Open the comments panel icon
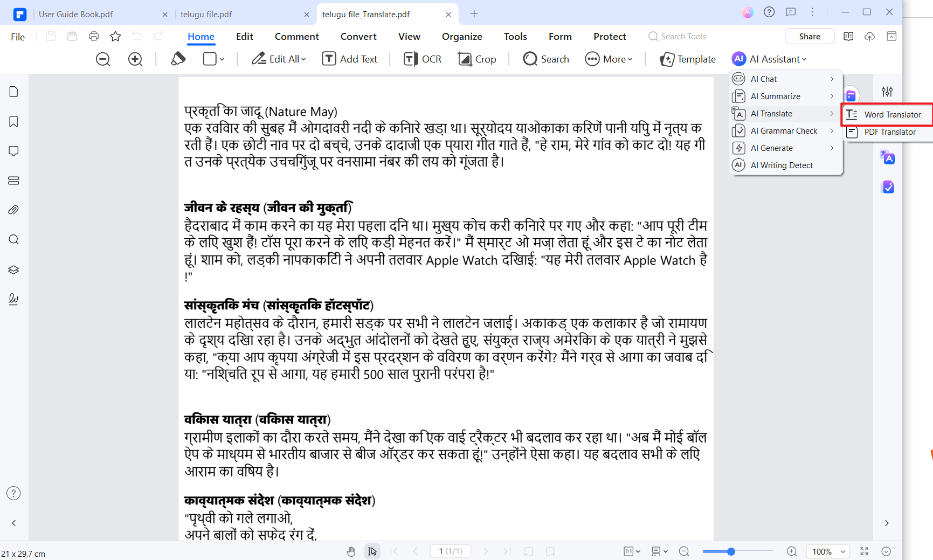The height and width of the screenshot is (560, 933). click(14, 151)
